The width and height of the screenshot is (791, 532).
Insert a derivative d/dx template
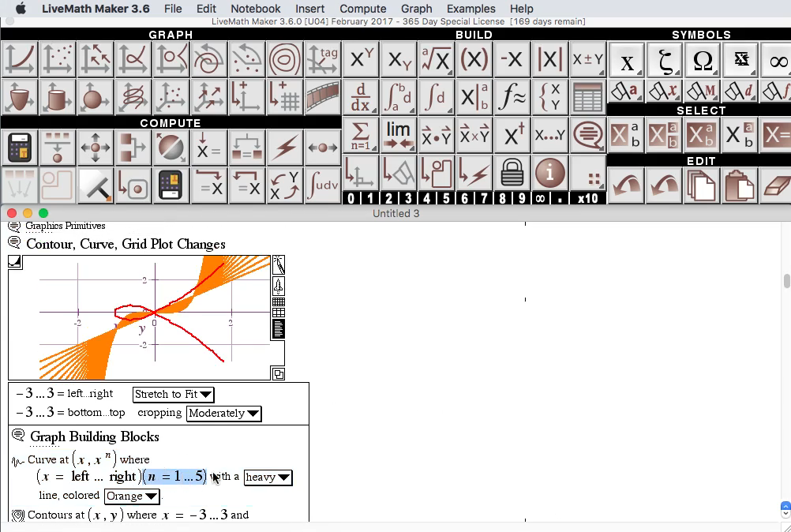coord(360,96)
